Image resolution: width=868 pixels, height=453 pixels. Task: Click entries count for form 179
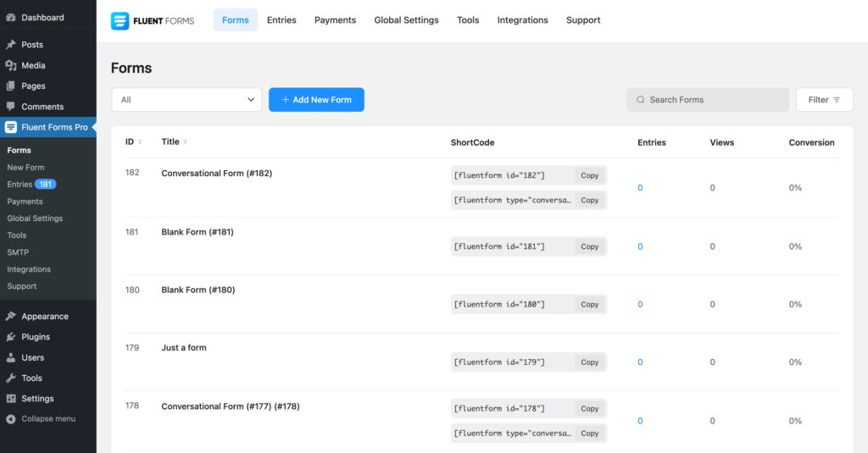tap(640, 362)
